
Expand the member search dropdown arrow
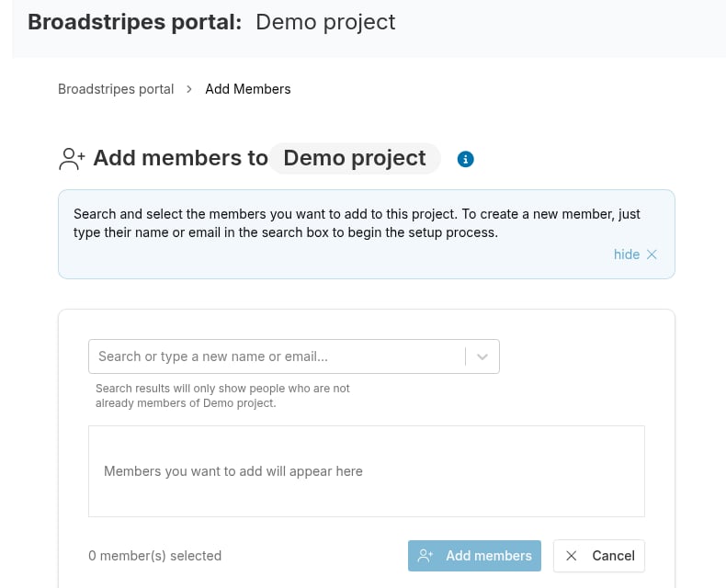tap(482, 356)
